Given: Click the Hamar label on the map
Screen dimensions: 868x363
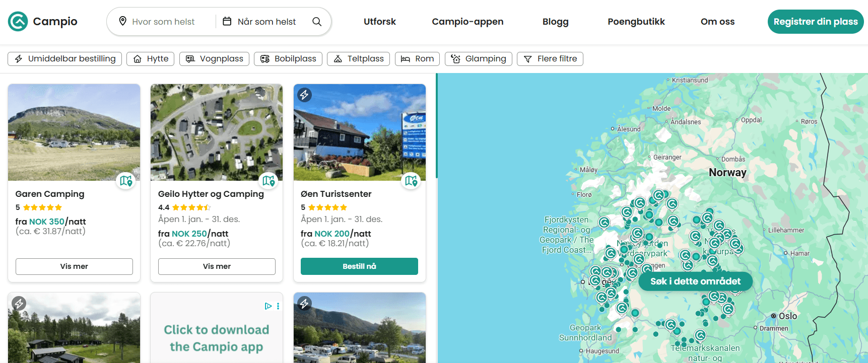Looking at the screenshot, I should (x=800, y=253).
